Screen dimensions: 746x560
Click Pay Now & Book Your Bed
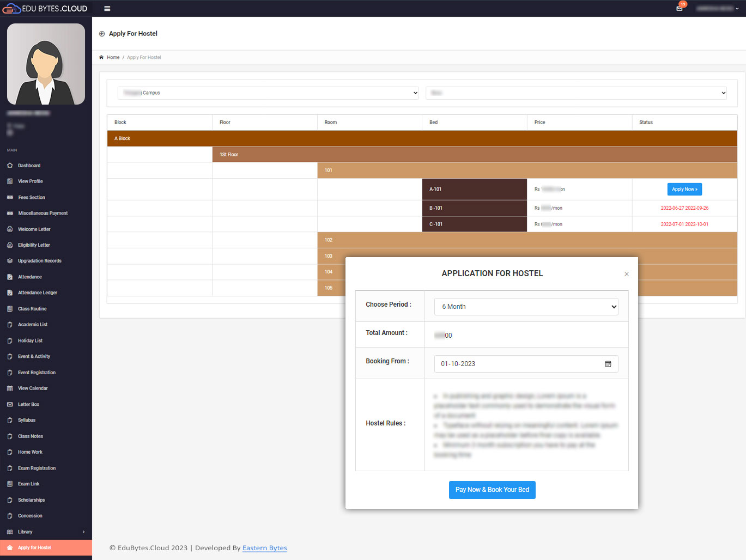click(492, 490)
